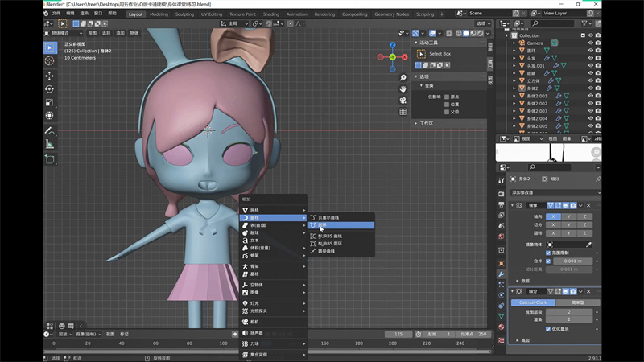The image size is (644, 362).
Task: Choose 贝塞尔曲线 from curve submenu
Action: [x=341, y=217]
